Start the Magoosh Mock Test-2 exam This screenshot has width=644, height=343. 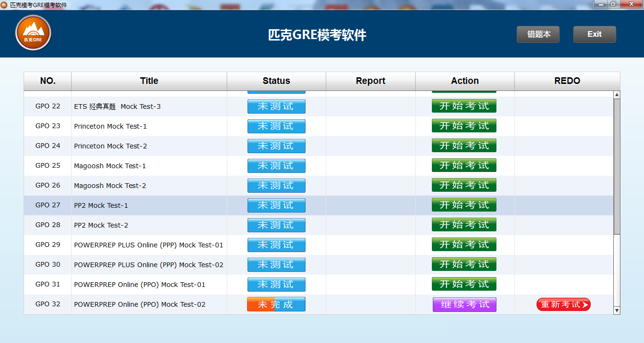pos(464,185)
